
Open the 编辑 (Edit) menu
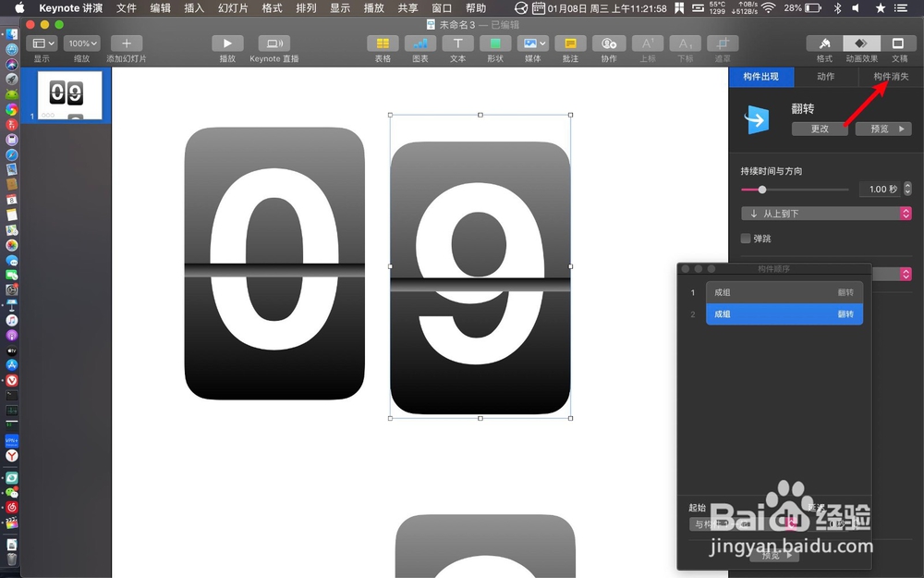tap(160, 7)
